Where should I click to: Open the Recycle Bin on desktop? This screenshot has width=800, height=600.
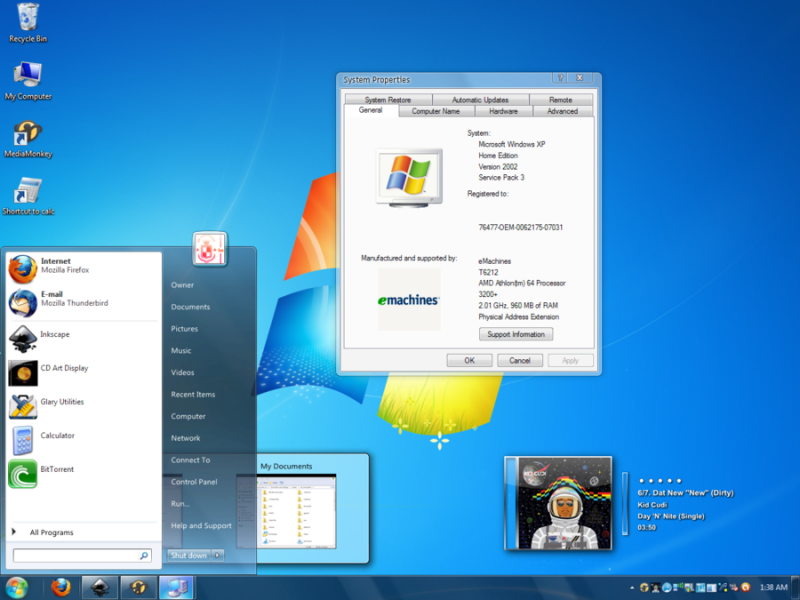click(28, 20)
